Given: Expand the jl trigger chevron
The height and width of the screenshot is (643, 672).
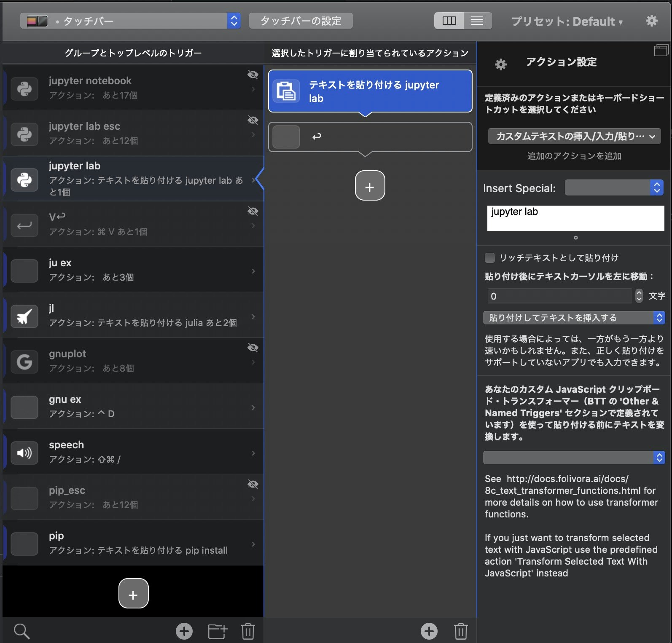Looking at the screenshot, I should [253, 316].
